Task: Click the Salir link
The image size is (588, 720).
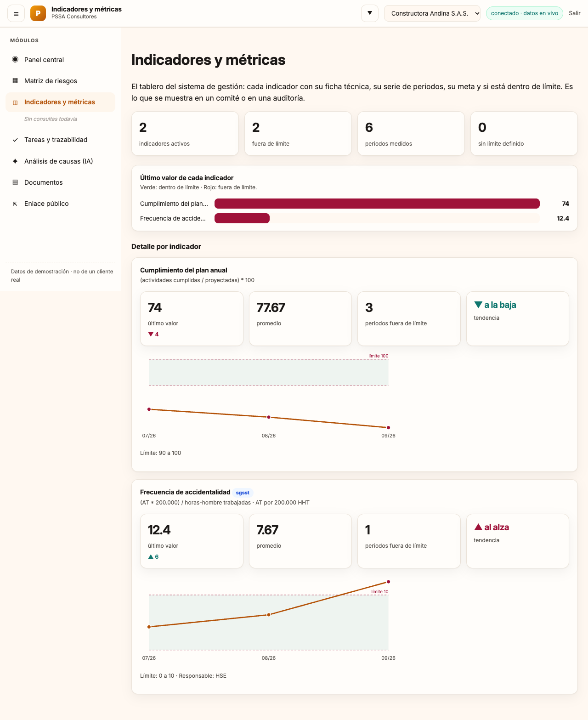Action: tap(575, 13)
